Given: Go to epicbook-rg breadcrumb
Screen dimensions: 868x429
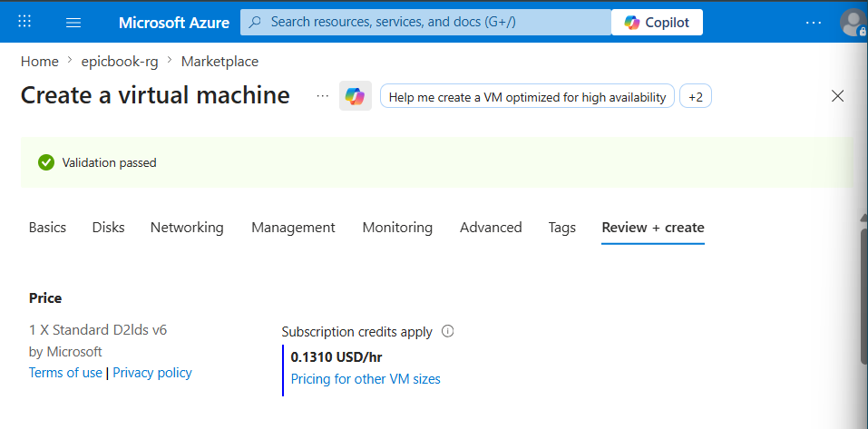Looking at the screenshot, I should coord(120,62).
